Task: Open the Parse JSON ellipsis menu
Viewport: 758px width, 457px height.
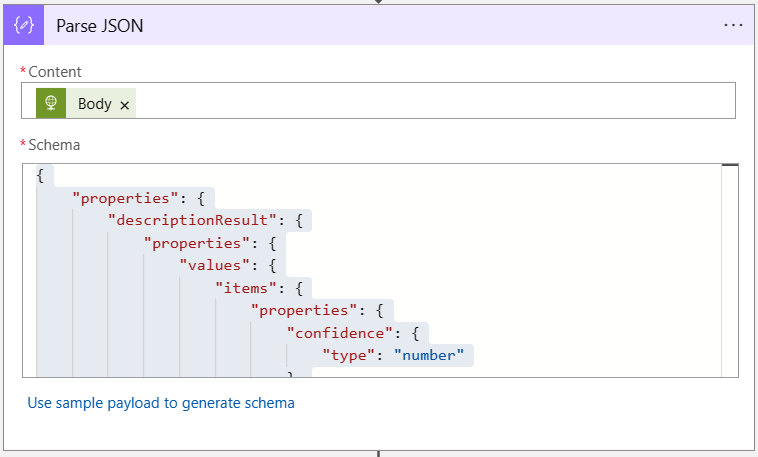Action: click(733, 26)
